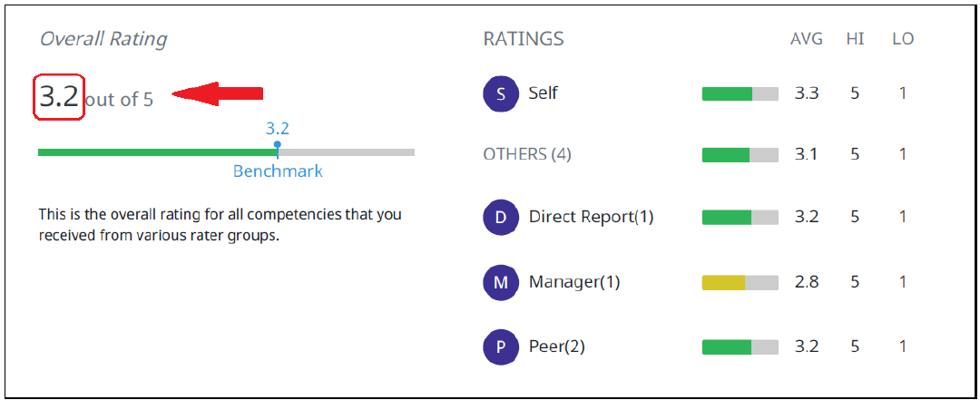Click the LO column header

point(903,39)
